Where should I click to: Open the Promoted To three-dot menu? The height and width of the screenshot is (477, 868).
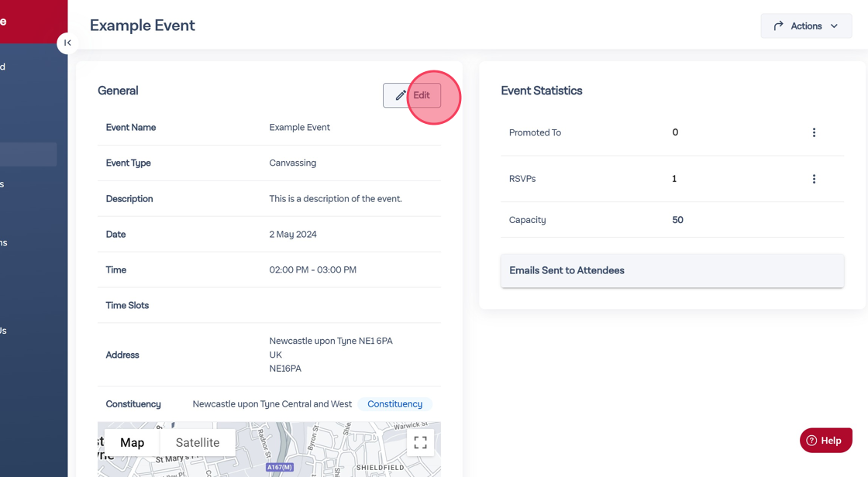coord(814,132)
